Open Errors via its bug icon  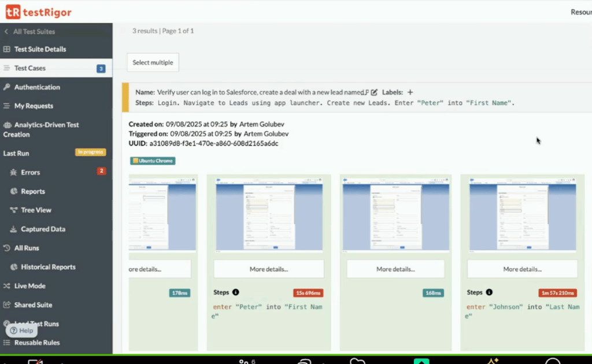click(x=14, y=172)
